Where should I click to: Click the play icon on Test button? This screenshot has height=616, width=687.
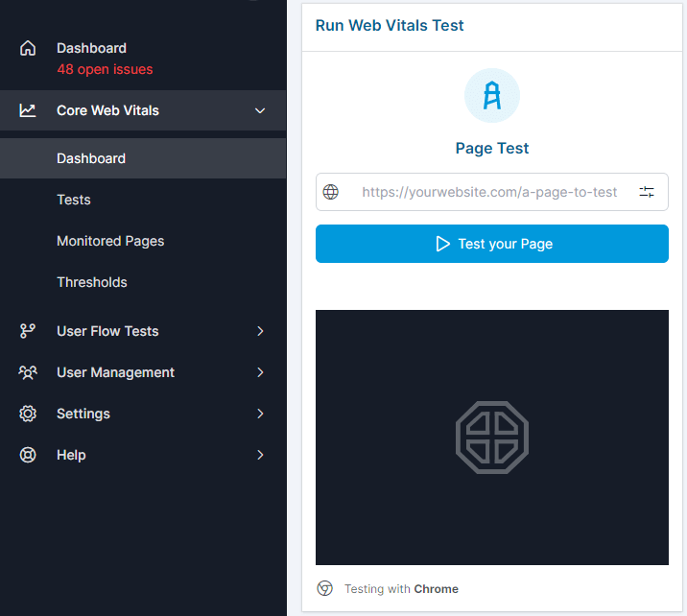443,244
